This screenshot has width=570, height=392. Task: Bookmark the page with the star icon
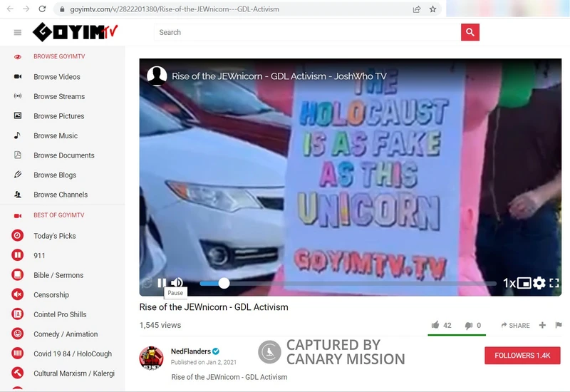tap(432, 9)
